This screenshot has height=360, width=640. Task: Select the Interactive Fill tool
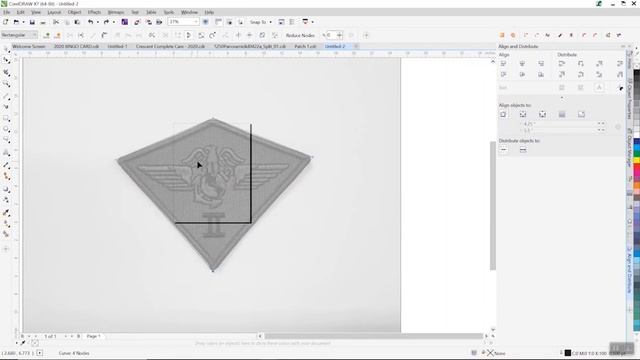coord(6,224)
